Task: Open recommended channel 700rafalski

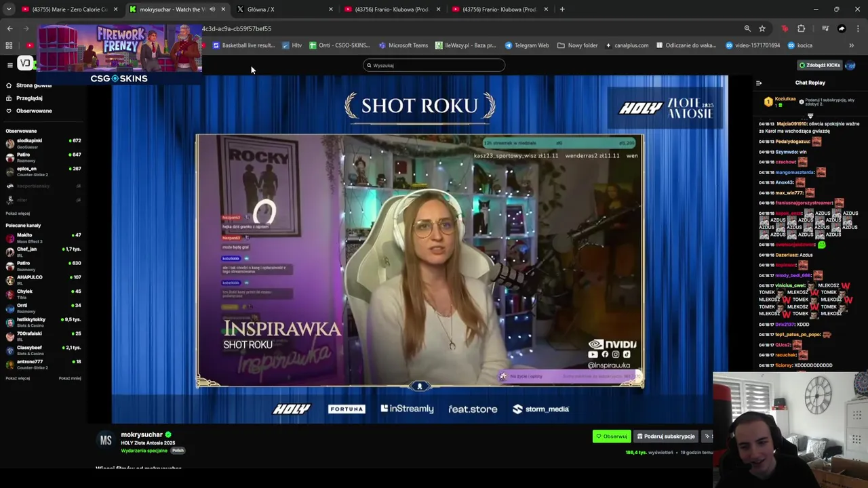Action: click(x=43, y=336)
